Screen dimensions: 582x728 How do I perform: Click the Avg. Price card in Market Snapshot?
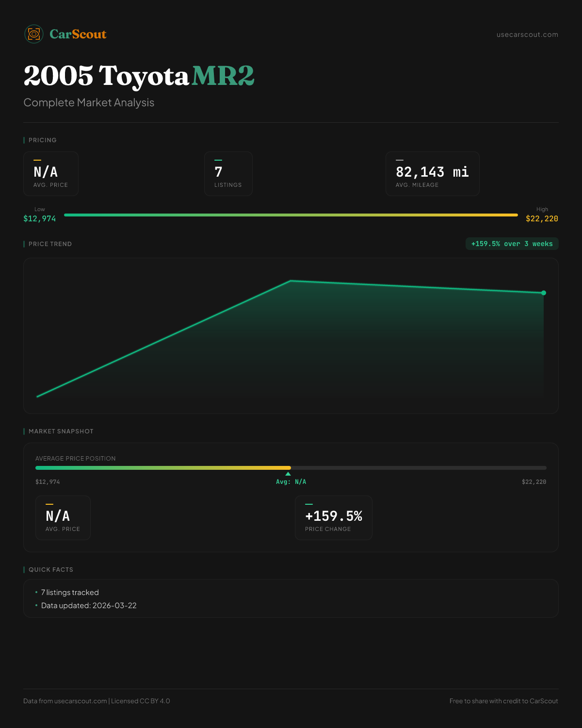pyautogui.click(x=63, y=518)
